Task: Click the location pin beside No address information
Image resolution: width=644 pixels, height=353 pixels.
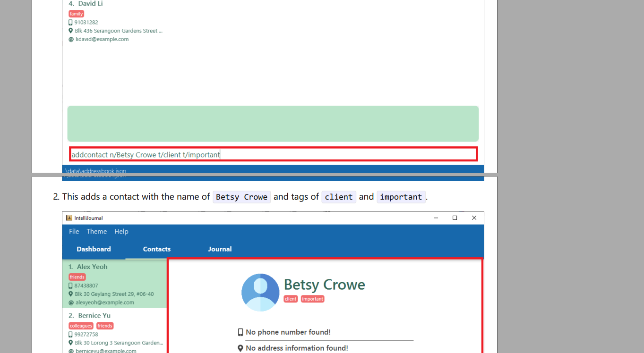Action: pos(240,348)
